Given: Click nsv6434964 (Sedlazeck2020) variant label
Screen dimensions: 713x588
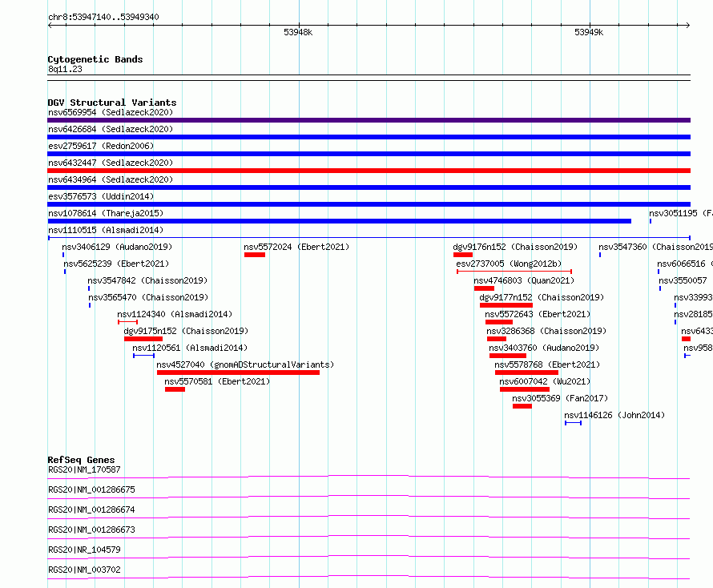Looking at the screenshot, I should point(111,179).
